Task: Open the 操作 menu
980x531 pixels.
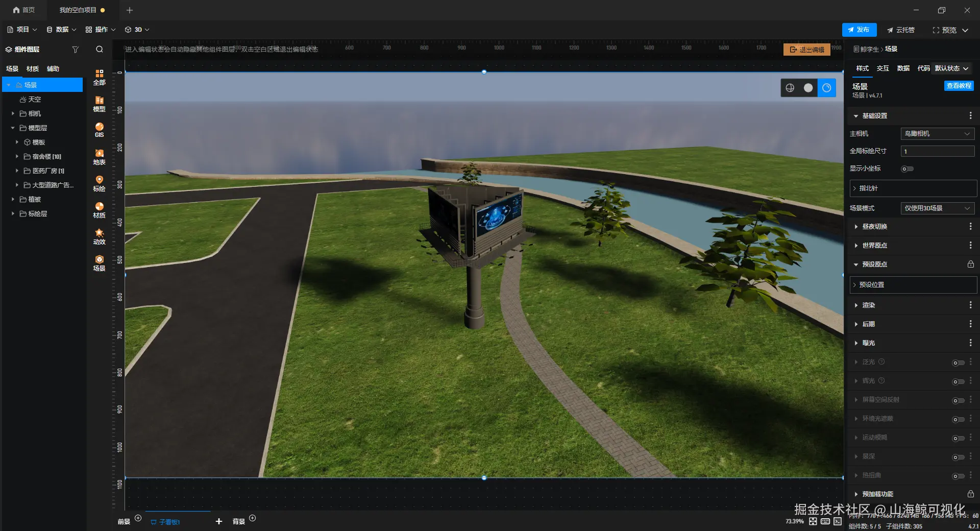Action: 101,30
